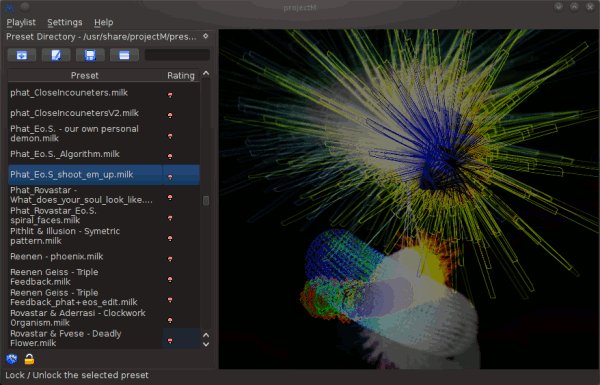The width and height of the screenshot is (600, 385).
Task: Click the projectM app icon in title bar
Action: 10,7
